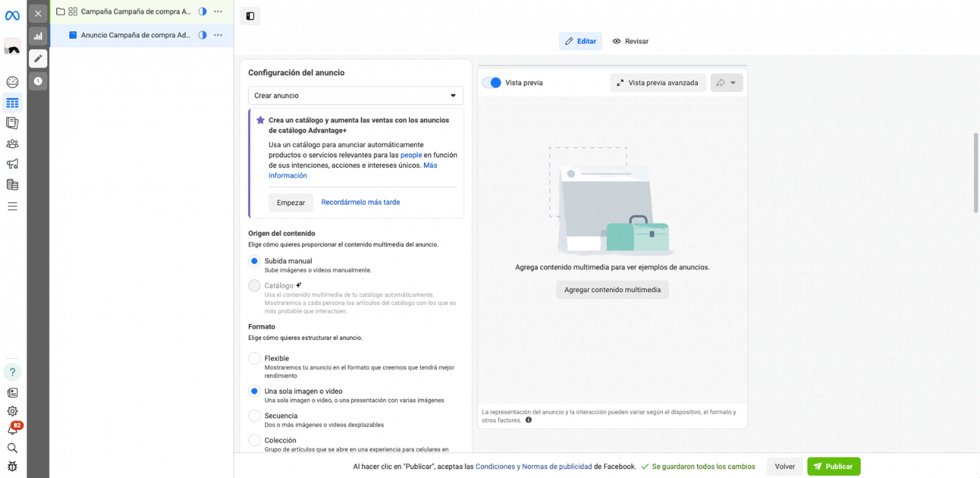This screenshot has height=478, width=980.
Task: Toggle the Vista previa switch
Action: point(492,83)
